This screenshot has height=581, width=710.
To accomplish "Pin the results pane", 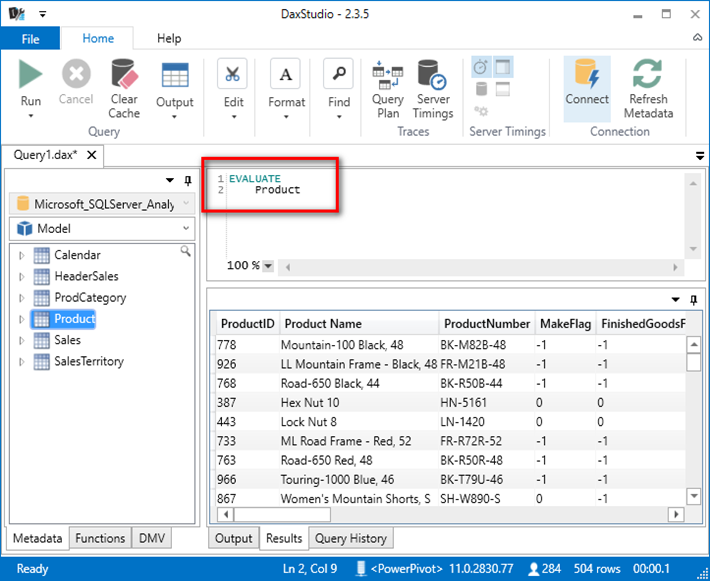I will click(x=693, y=299).
